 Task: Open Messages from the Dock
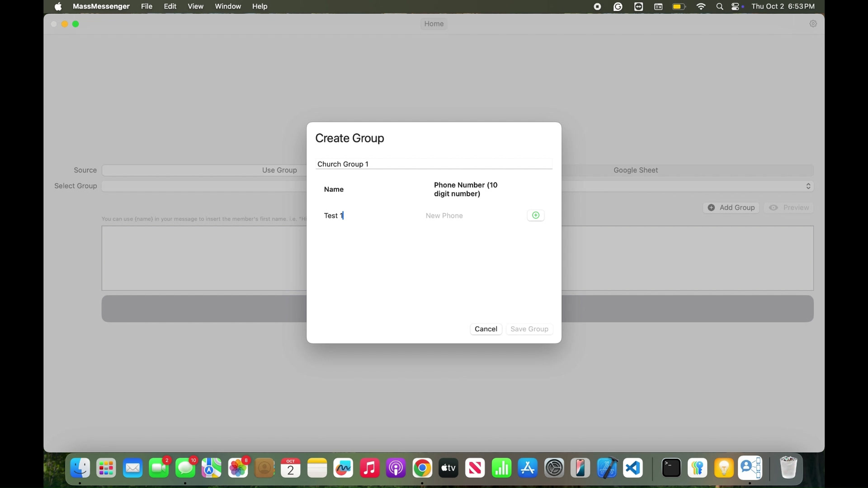186,468
